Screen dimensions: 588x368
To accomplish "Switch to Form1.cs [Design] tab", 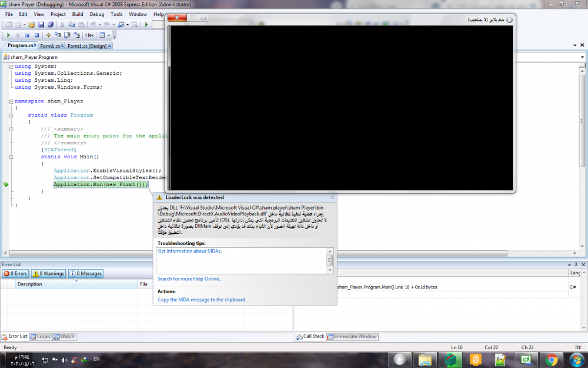I will (x=89, y=46).
